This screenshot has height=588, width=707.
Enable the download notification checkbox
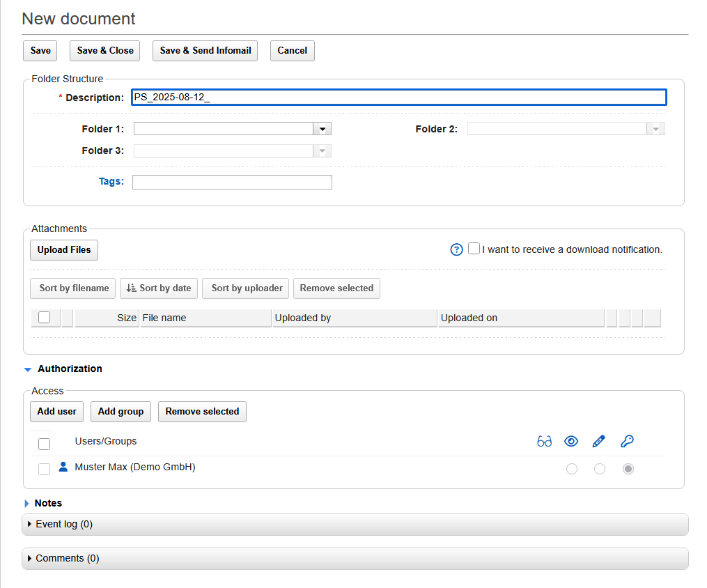(474, 249)
